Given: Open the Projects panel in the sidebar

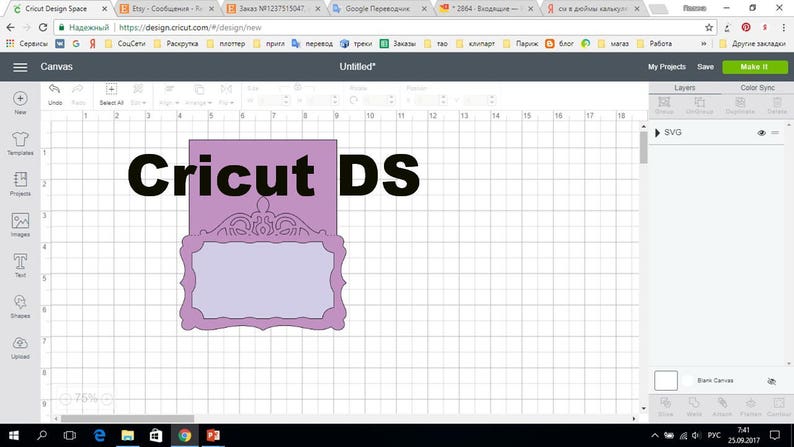Looking at the screenshot, I should (x=20, y=184).
